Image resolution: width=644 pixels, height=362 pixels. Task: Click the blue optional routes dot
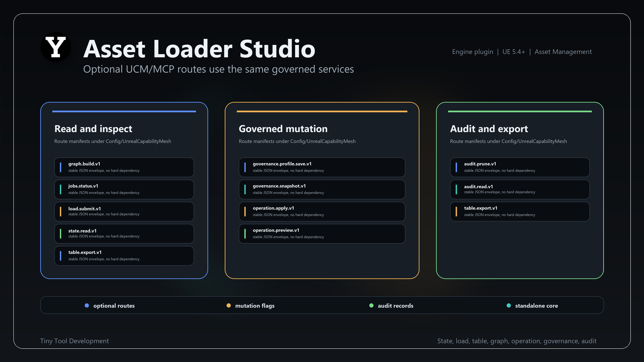click(x=87, y=305)
